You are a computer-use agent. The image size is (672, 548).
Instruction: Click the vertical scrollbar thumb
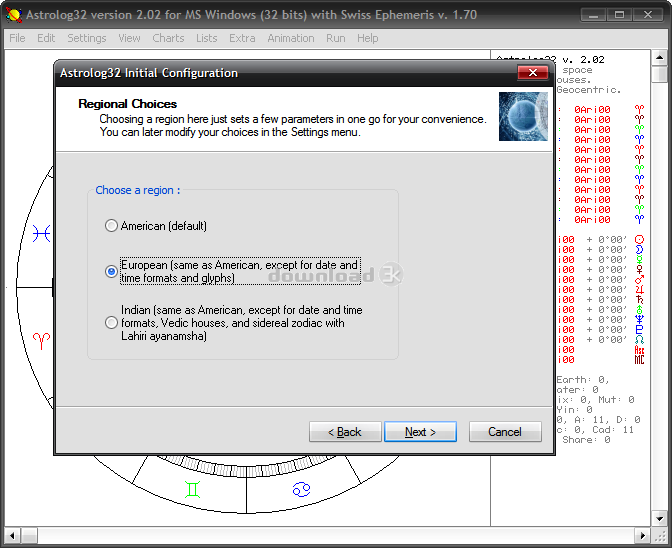[660, 73]
